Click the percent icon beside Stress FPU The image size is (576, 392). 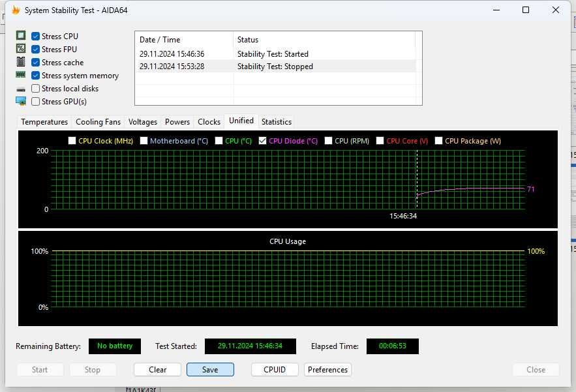[x=21, y=48]
